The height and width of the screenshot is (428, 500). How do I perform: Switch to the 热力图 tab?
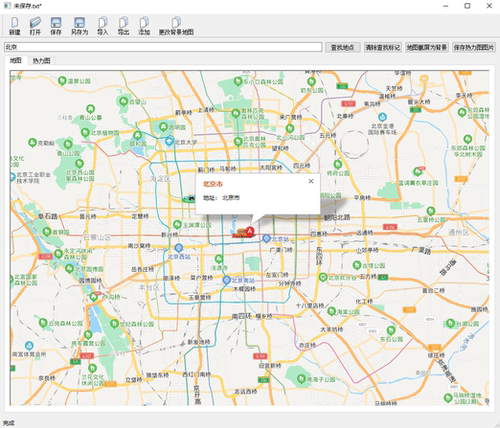click(41, 61)
